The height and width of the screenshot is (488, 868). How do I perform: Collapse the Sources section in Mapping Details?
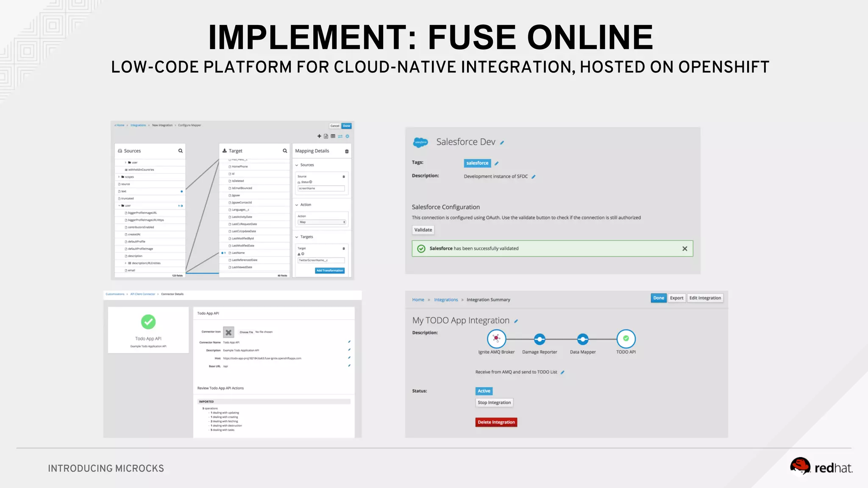297,165
